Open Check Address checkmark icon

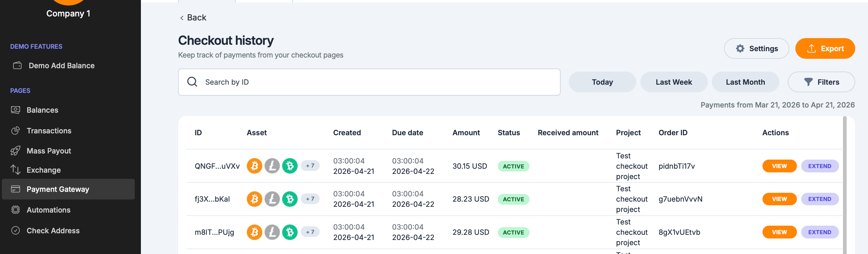pos(16,231)
